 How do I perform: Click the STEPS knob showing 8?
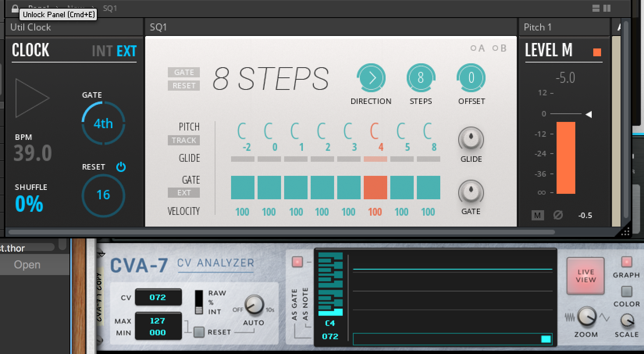[421, 78]
